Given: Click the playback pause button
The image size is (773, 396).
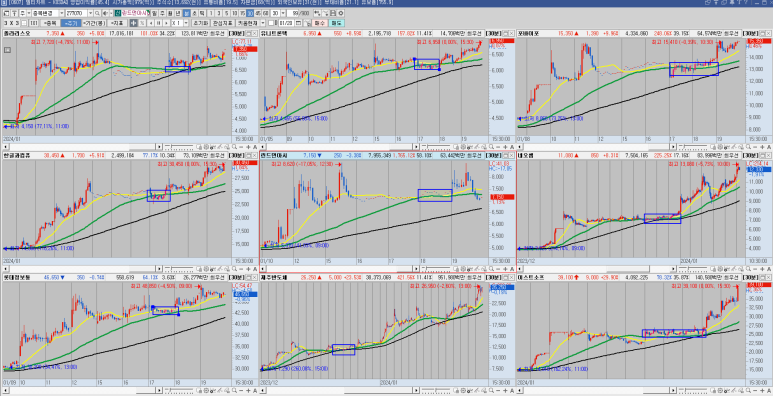Looking at the screenshot, I should click(x=159, y=23).
